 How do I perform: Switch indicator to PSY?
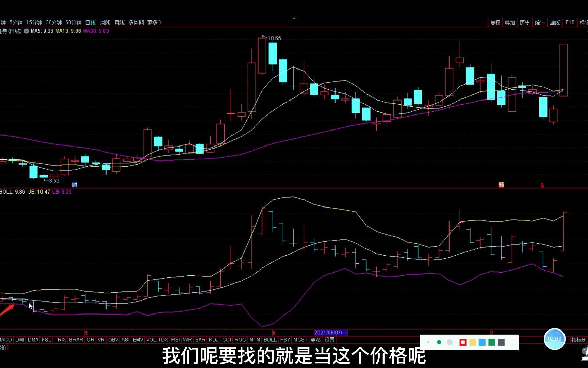pos(285,340)
